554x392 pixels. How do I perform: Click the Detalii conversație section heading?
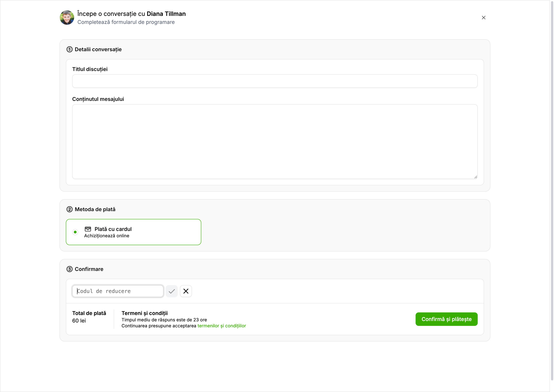[98, 50]
